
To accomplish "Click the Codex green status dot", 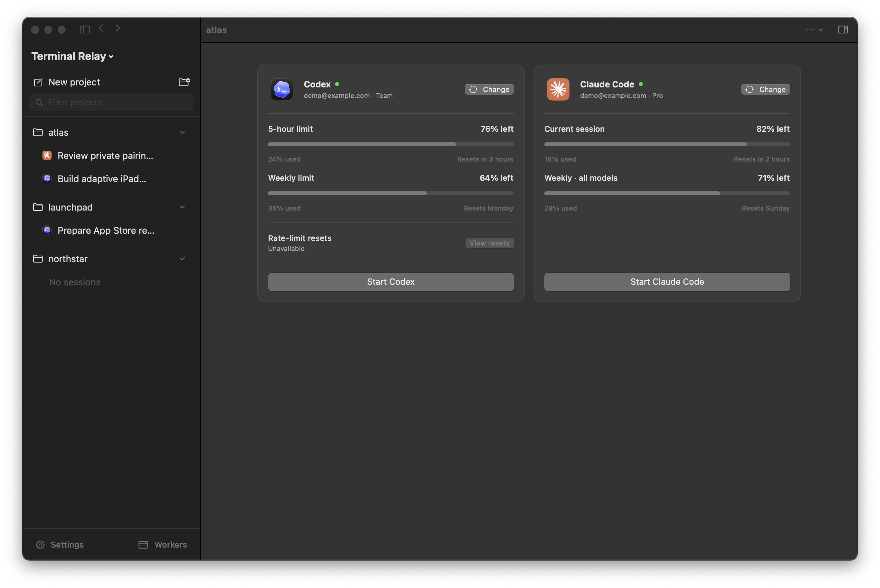I will pyautogui.click(x=337, y=84).
